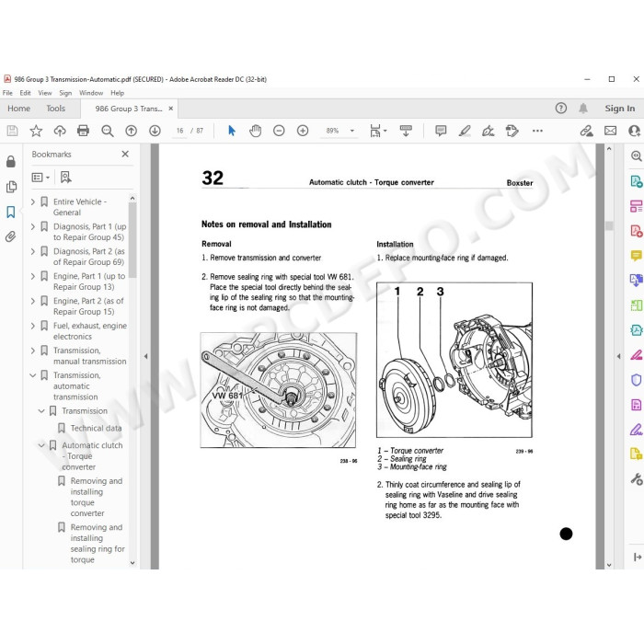Expand Fuel, exhaust, engine electronics bookmark

pyautogui.click(x=33, y=326)
